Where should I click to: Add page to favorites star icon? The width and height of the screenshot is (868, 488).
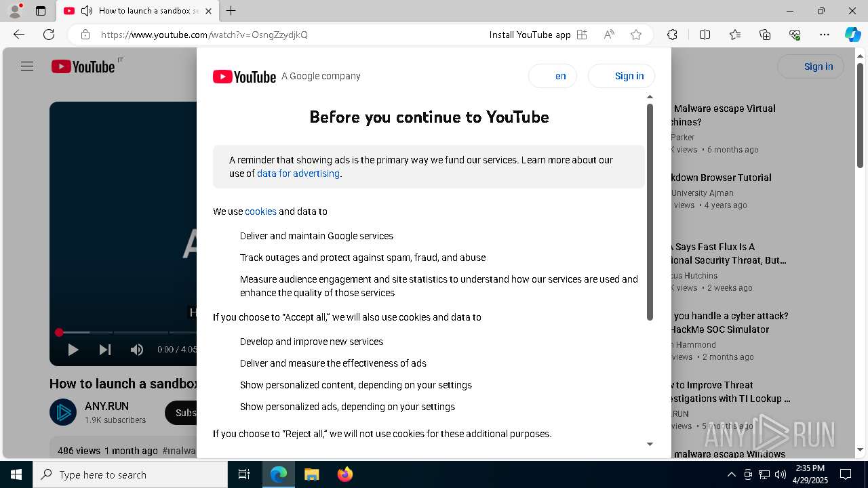tap(636, 35)
